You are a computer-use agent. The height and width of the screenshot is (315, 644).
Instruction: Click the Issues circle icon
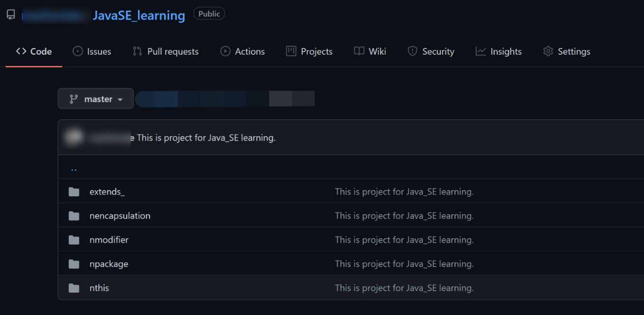coord(78,51)
